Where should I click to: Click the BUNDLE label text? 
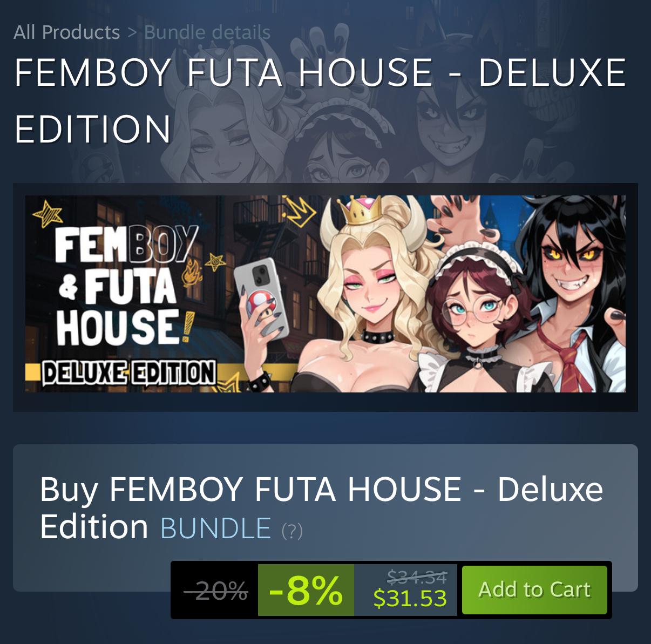point(215,527)
